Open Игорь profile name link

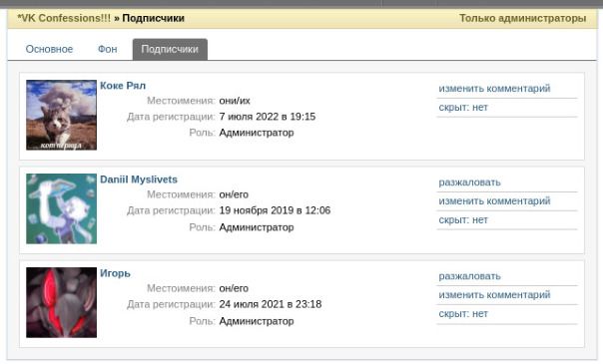[x=115, y=273]
